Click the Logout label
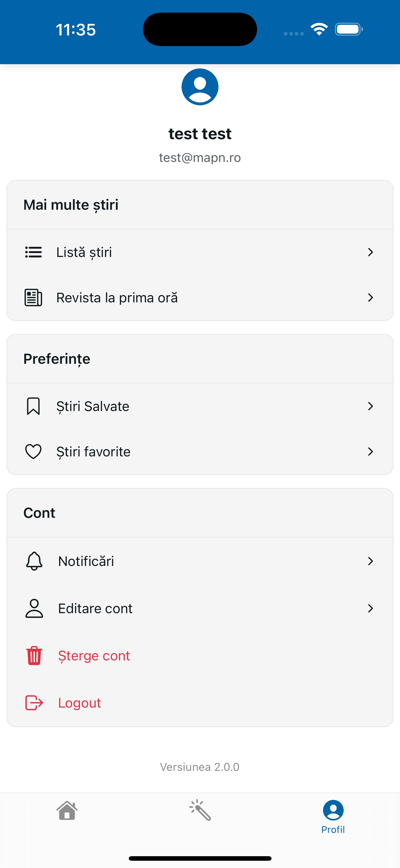The height and width of the screenshot is (868, 400). coord(80,703)
